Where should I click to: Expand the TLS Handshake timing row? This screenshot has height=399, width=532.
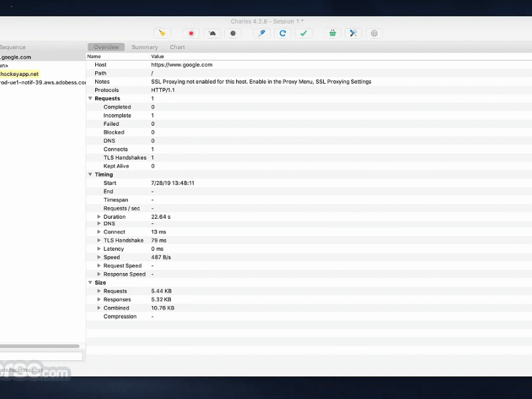(x=98, y=240)
